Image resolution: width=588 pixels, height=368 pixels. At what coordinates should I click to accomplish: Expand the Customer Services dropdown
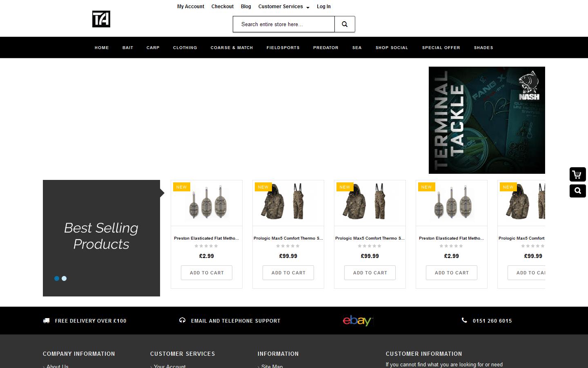pos(284,7)
